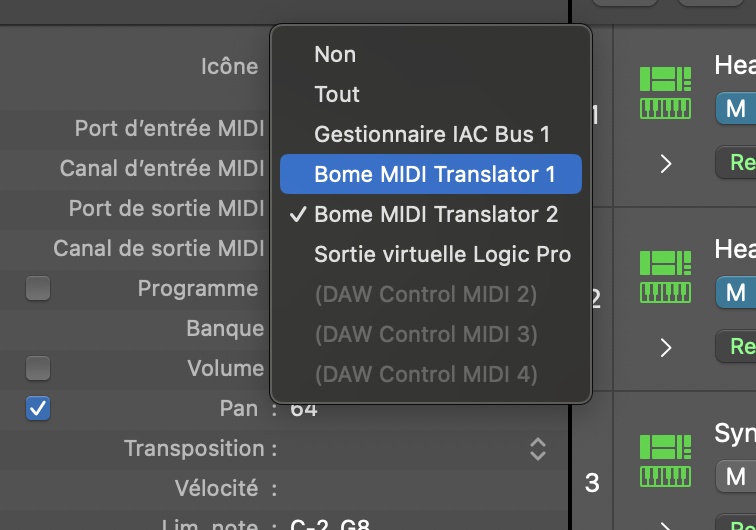Viewport: 756px width, 530px height.
Task: Choose "Tout" from the port menu
Action: tap(337, 94)
